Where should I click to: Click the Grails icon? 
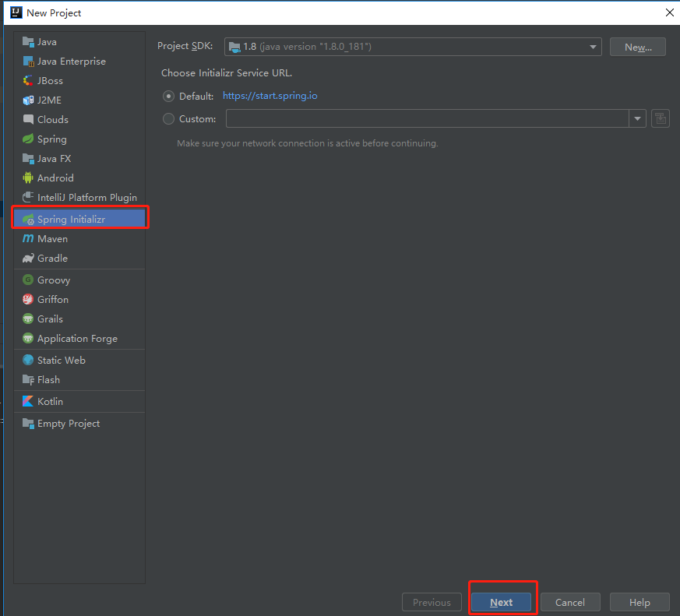pyautogui.click(x=28, y=319)
